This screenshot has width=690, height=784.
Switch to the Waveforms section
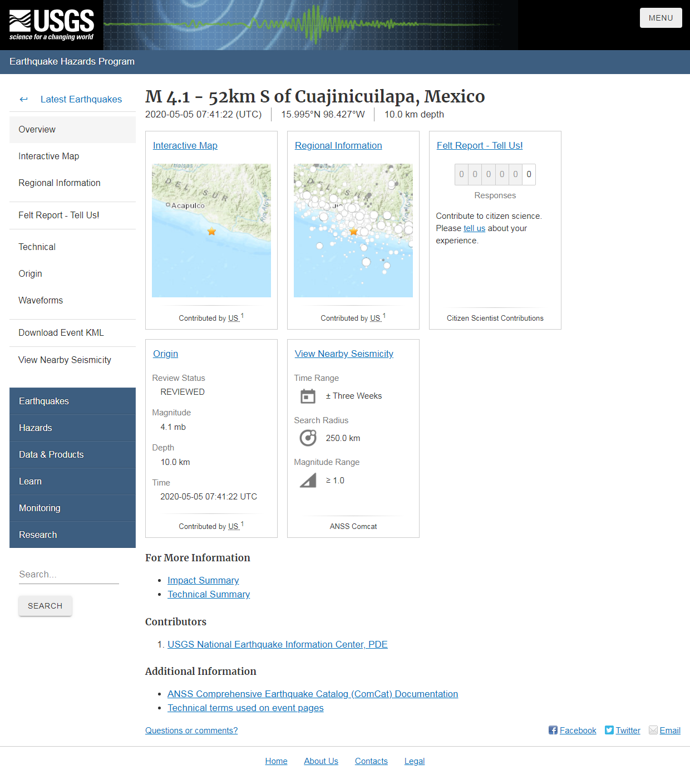[41, 300]
